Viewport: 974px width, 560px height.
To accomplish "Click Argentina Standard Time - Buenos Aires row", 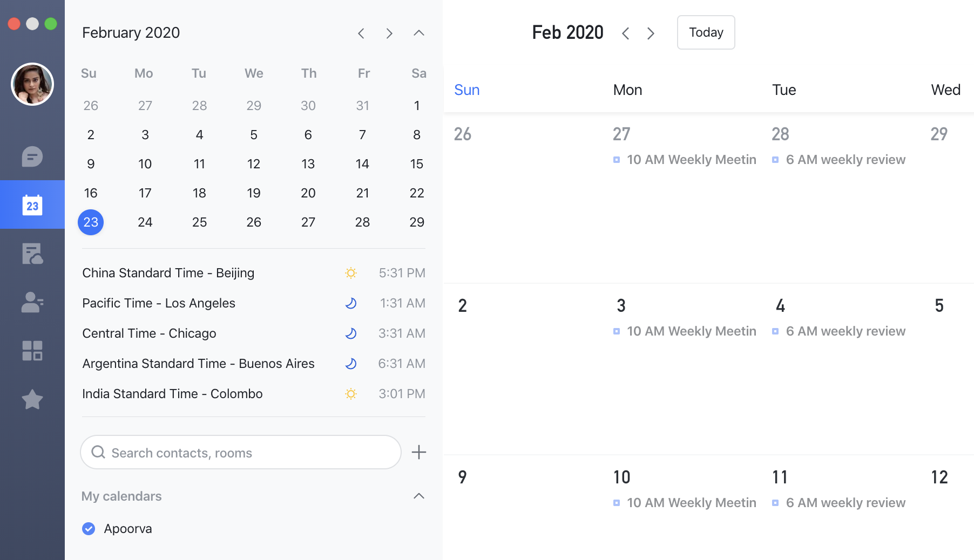I will coord(254,364).
